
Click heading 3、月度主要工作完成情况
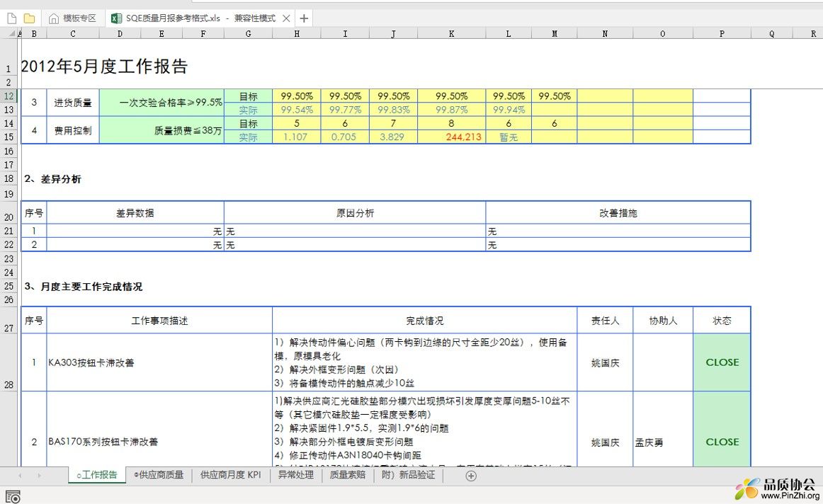(x=83, y=287)
